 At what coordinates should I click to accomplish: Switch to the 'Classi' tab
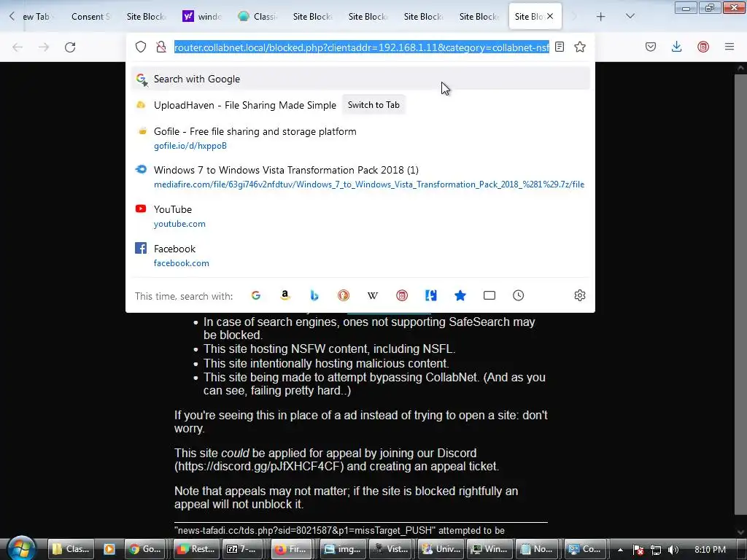pos(258,17)
